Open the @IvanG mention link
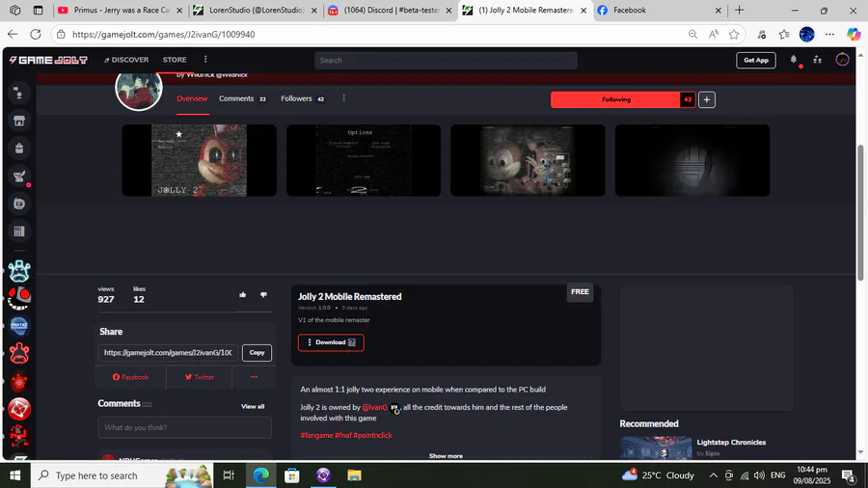Image resolution: width=868 pixels, height=488 pixels. coord(375,407)
